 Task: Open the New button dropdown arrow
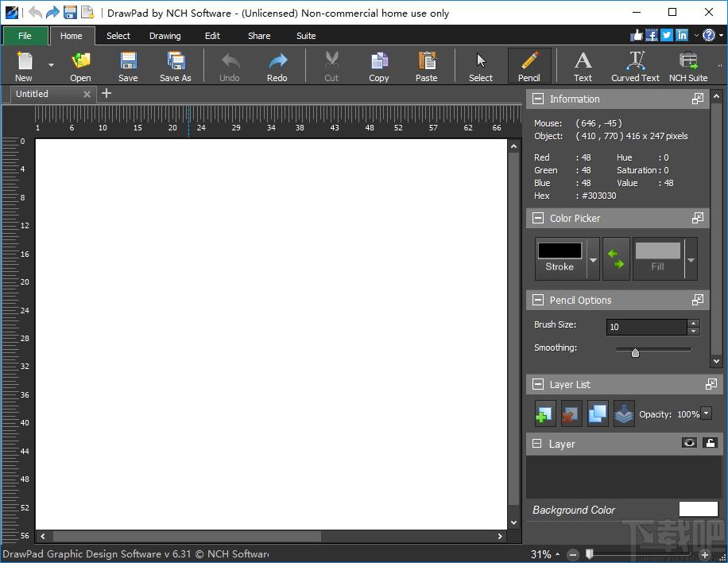[51, 65]
